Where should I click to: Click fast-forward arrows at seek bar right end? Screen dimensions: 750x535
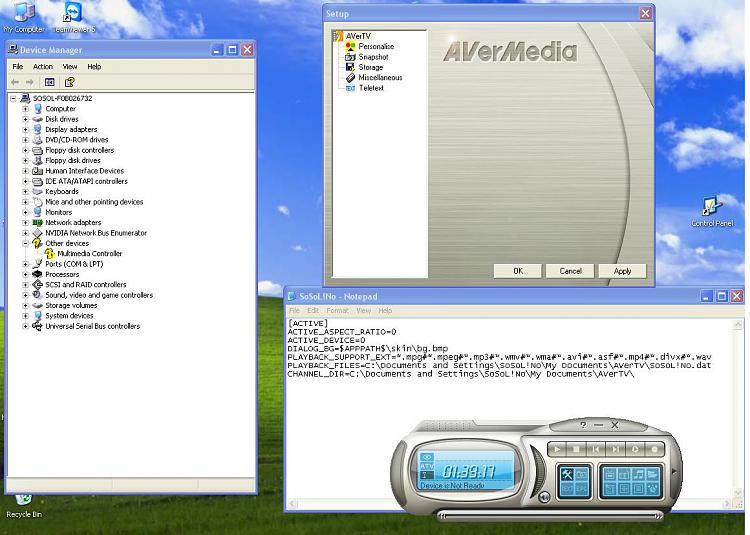[658, 516]
